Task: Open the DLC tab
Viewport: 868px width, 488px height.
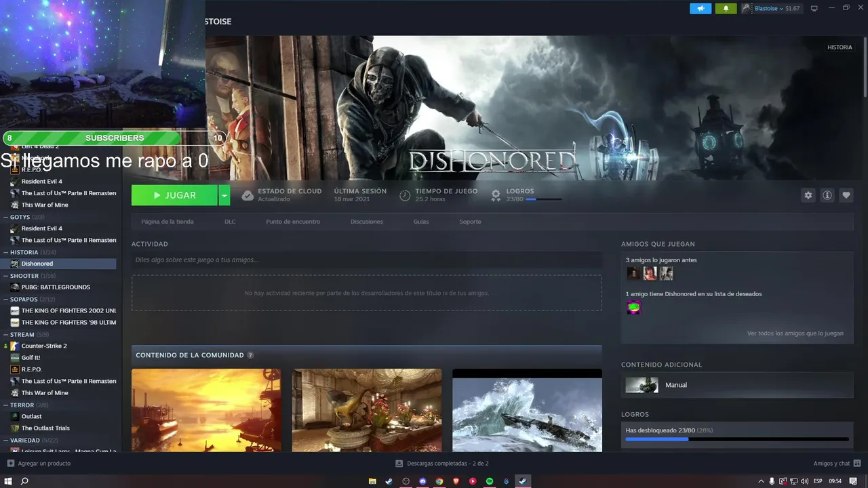Action: [x=230, y=222]
